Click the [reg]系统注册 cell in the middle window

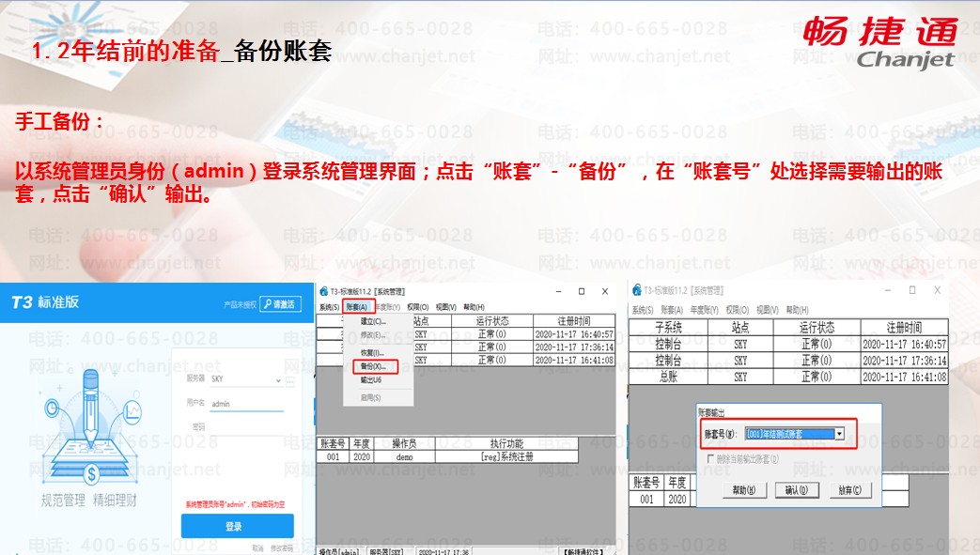[506, 457]
